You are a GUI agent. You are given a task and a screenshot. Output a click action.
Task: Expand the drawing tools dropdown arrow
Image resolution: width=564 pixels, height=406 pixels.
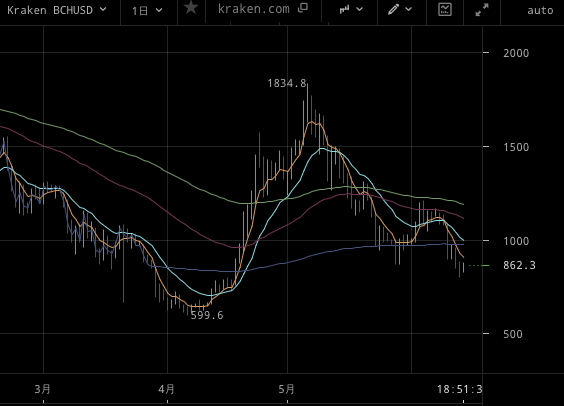409,10
